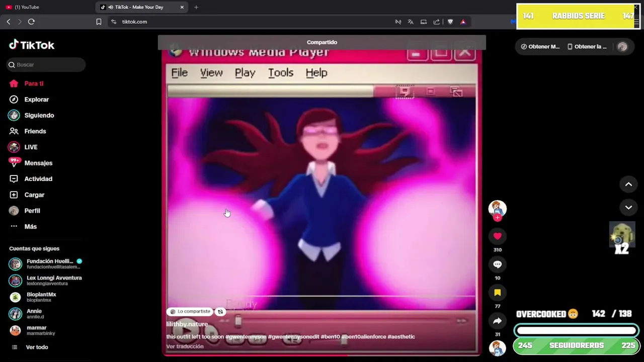Follow the creator via red plus badge
The image size is (644, 362).
point(498,218)
